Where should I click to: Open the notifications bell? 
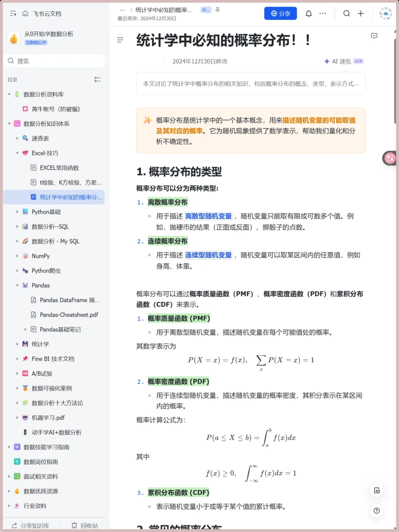tap(309, 13)
